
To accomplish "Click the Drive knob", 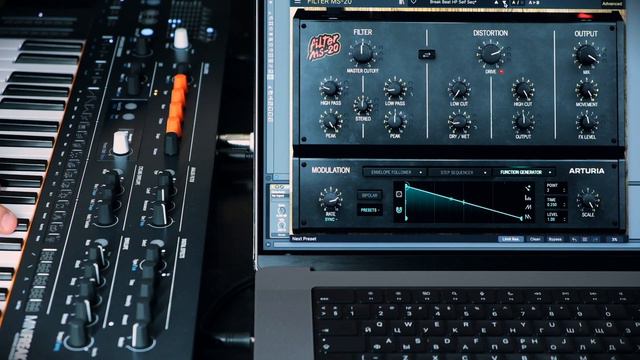I will 491,54.
